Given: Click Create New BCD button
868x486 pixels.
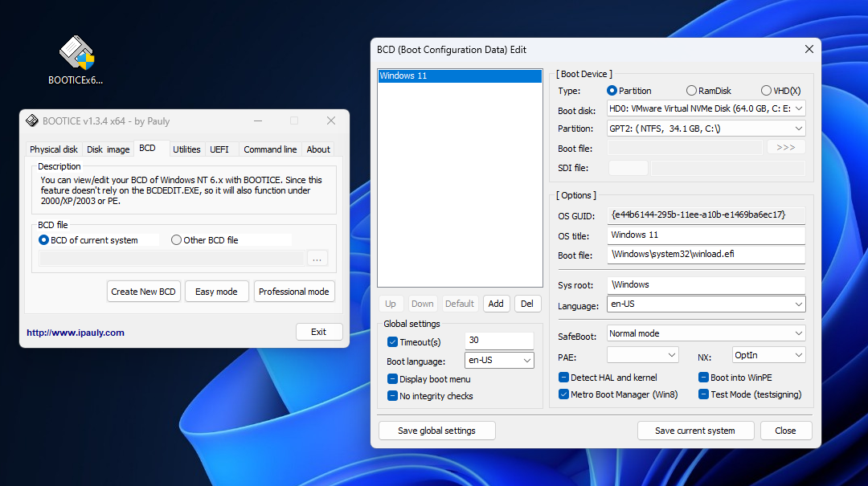Looking at the screenshot, I should tap(143, 292).
